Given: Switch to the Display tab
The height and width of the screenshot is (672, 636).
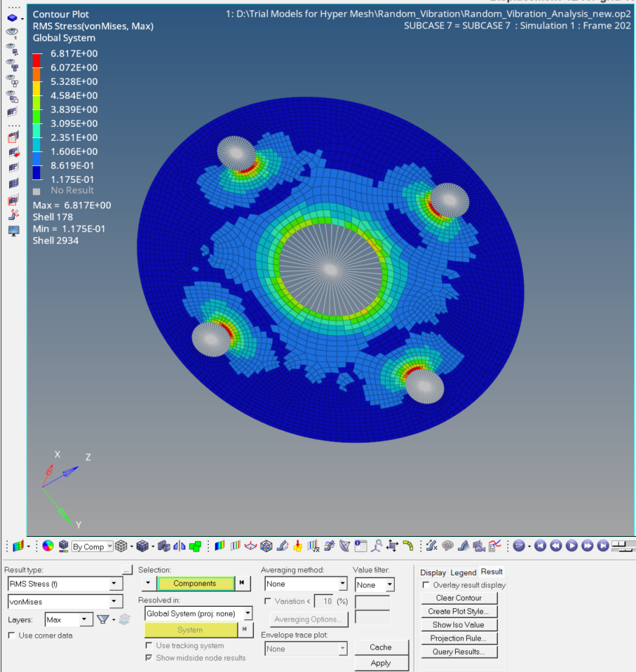Looking at the screenshot, I should pos(433,572).
